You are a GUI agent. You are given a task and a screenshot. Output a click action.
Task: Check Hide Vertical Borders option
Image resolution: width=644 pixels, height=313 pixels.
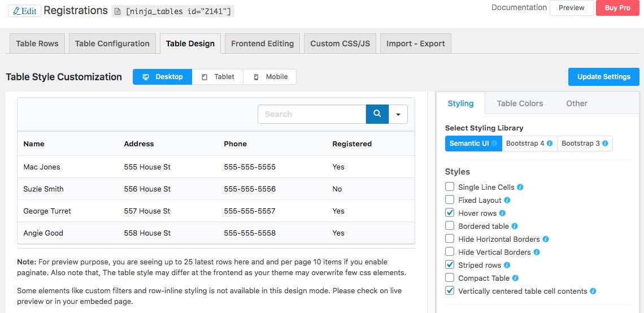coord(450,252)
